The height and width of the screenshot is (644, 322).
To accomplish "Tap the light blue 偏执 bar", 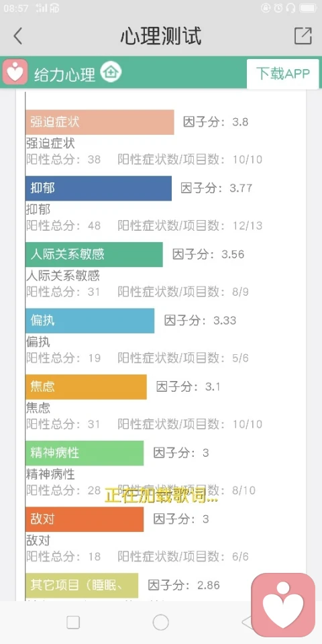I will [x=90, y=321].
